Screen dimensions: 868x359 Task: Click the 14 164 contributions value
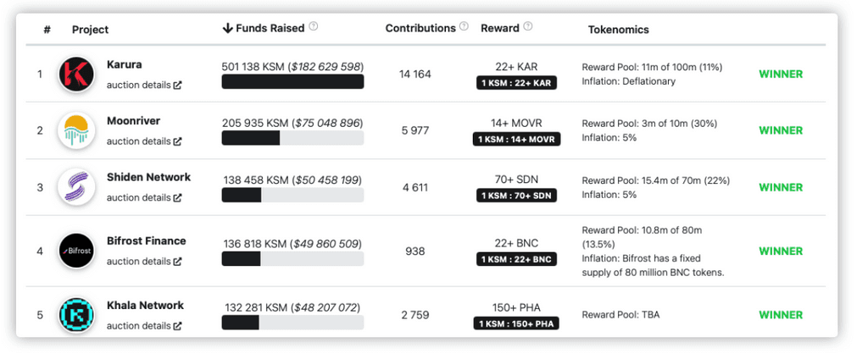[415, 75]
